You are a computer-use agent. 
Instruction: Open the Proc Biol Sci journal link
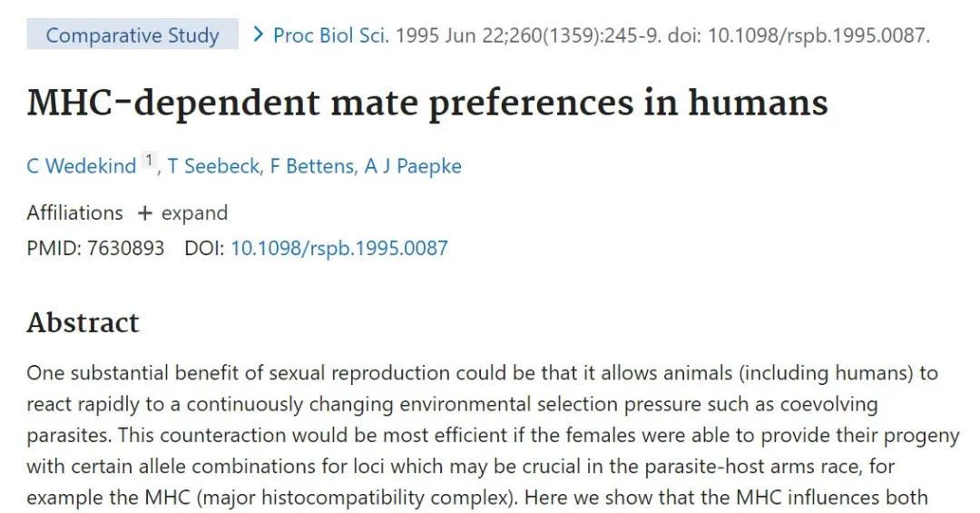330,35
